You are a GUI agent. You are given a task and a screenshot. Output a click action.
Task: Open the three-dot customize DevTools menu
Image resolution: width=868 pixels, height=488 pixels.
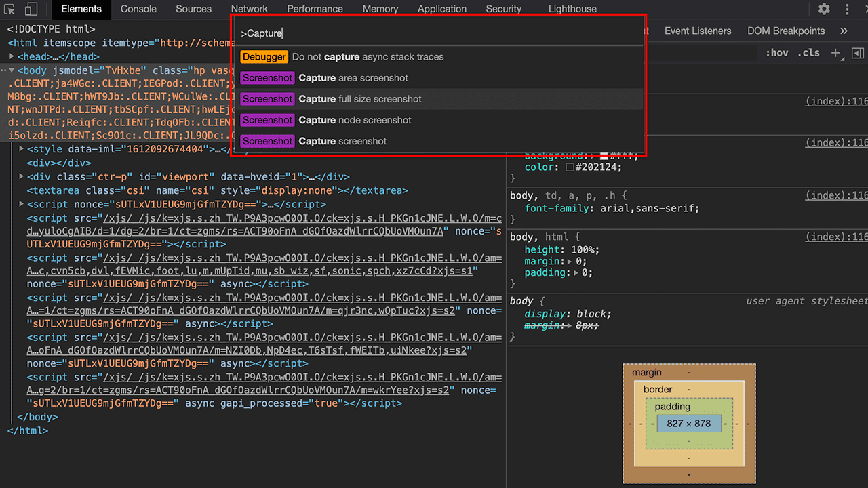coord(847,9)
